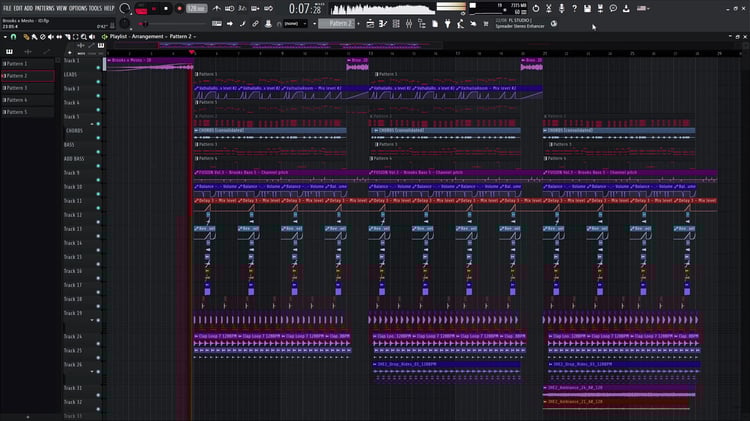Open the chat/forum speech bubble icon
750x421 pixels.
click(613, 9)
